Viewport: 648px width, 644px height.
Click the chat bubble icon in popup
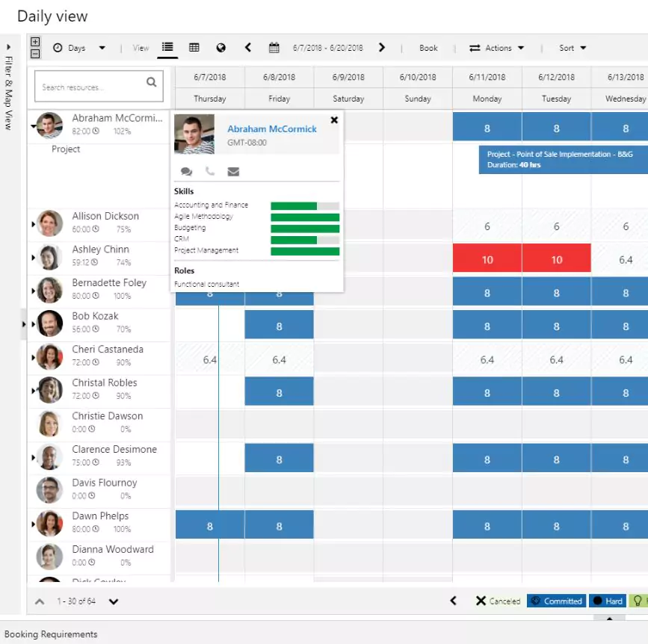[x=186, y=172]
